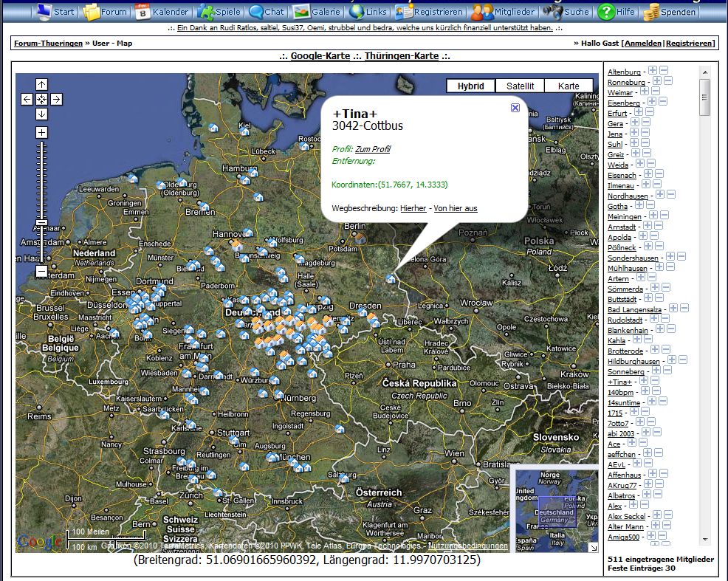Click the map's center reset button
The image size is (728, 581).
click(42, 99)
